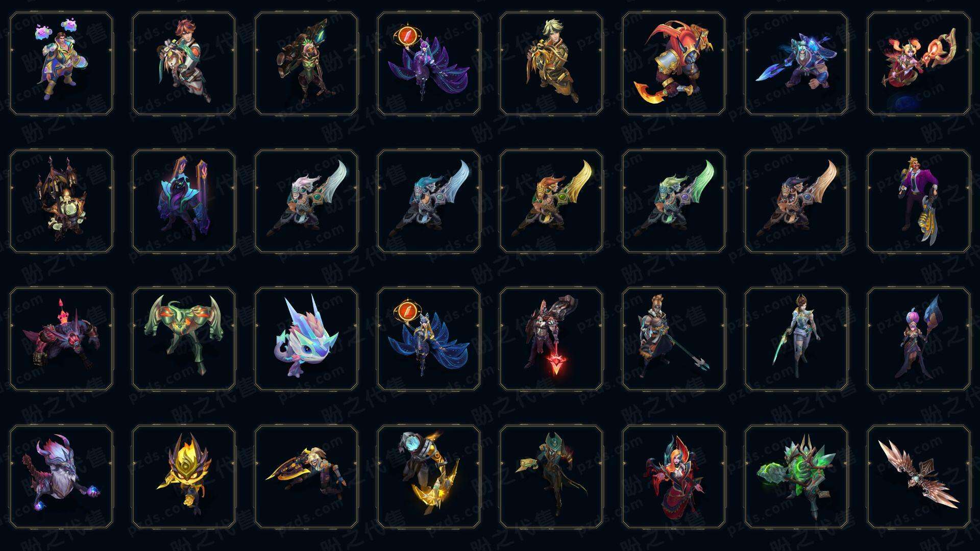The height and width of the screenshot is (551, 980).
Task: Select the pastel character with two floating sprites
Action: click(61, 63)
